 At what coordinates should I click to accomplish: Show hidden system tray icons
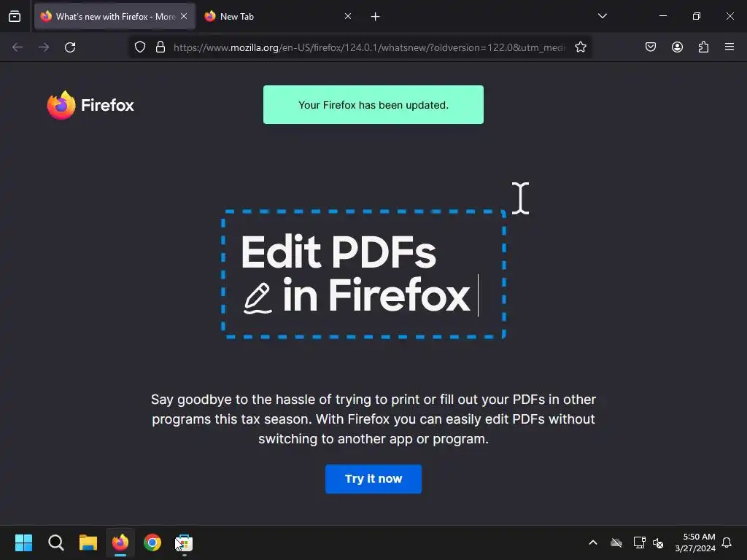[593, 542]
